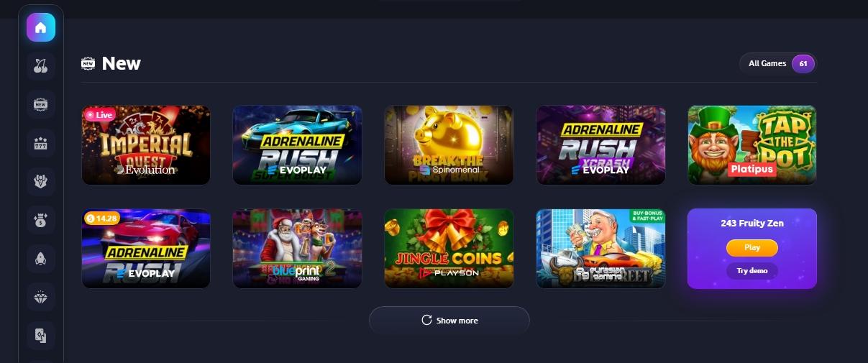This screenshot has height=363, width=868.
Task: Open All Games list with 61 count
Action: coord(778,64)
